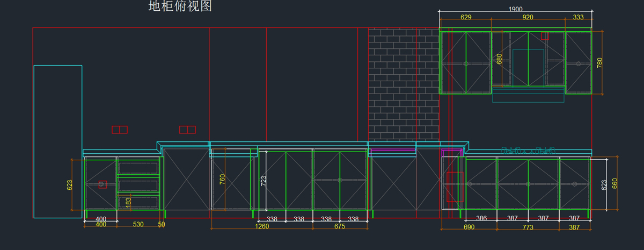Select the 530 dimension text
This screenshot has height=250, width=644.
[x=138, y=224]
